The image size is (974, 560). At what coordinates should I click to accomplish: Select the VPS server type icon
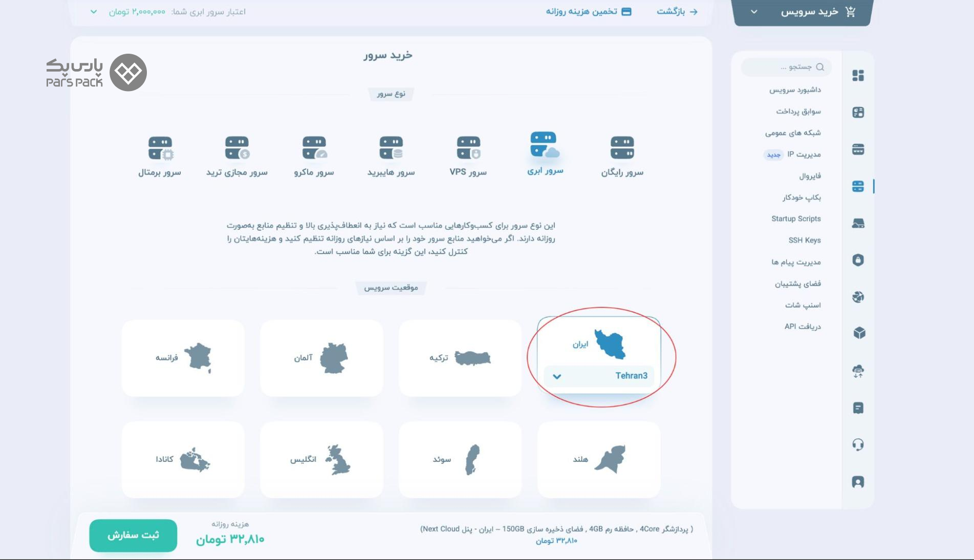(468, 148)
